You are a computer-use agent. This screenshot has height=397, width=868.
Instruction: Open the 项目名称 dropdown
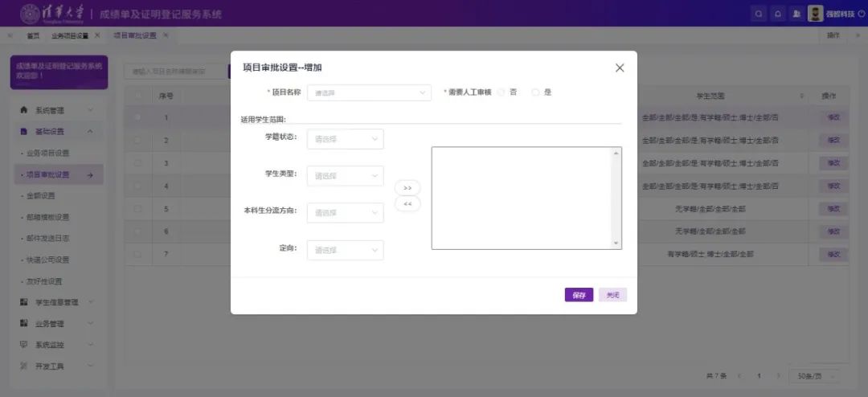click(369, 93)
